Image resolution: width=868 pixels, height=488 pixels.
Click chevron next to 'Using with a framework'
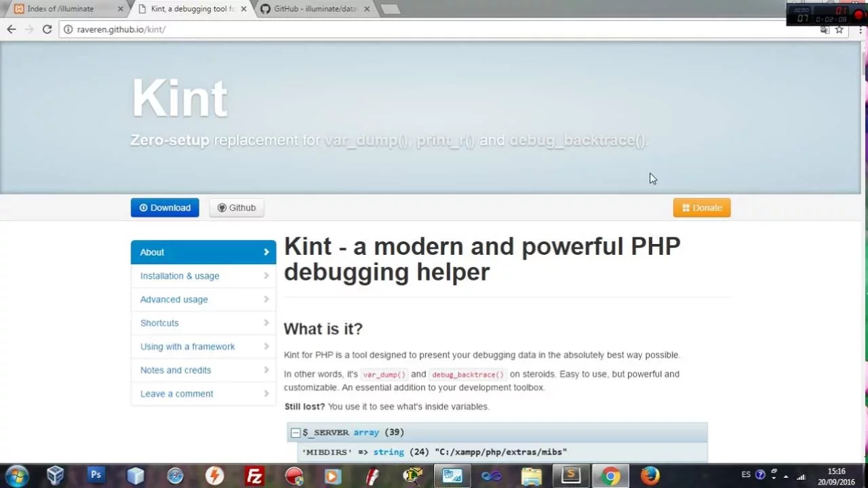tap(266, 346)
